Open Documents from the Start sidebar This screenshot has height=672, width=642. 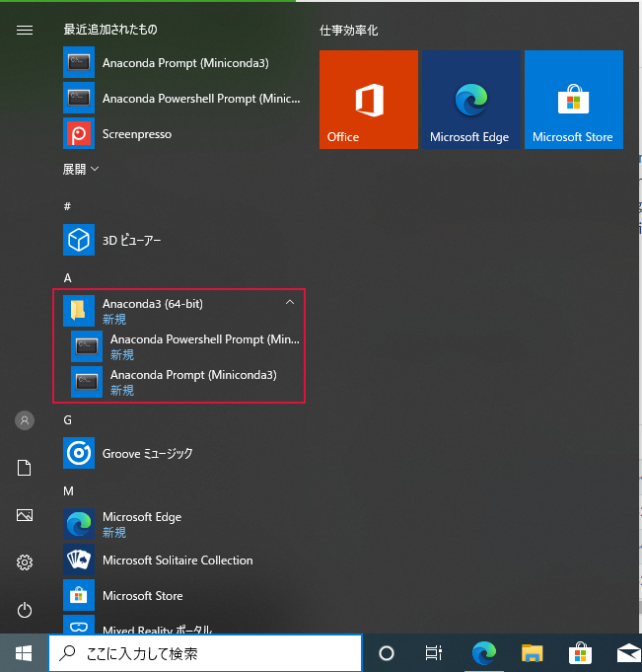(x=25, y=468)
